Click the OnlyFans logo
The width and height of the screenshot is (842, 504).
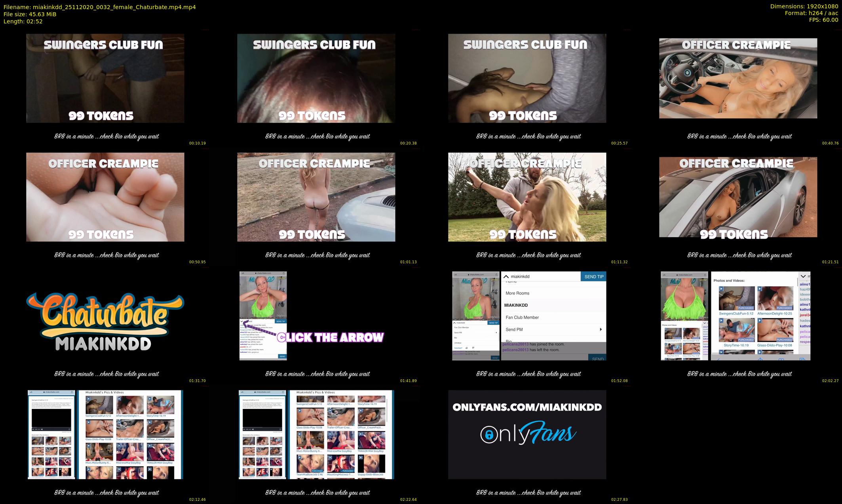(528, 433)
